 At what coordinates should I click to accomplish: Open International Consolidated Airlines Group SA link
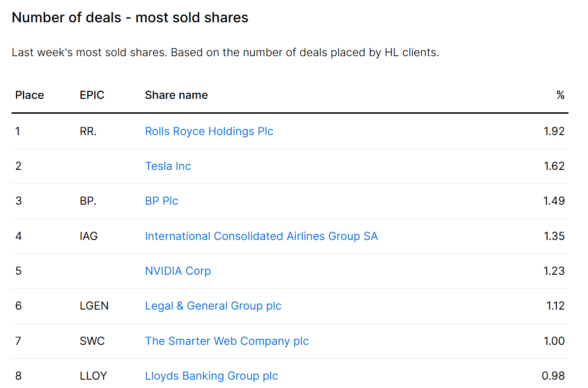pos(261,236)
